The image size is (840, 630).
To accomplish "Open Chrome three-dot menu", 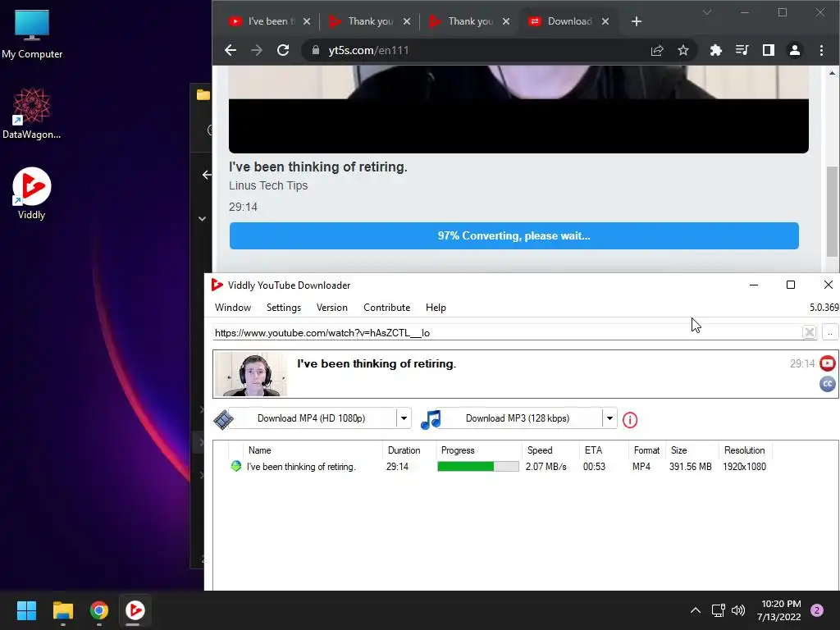I will (x=821, y=50).
